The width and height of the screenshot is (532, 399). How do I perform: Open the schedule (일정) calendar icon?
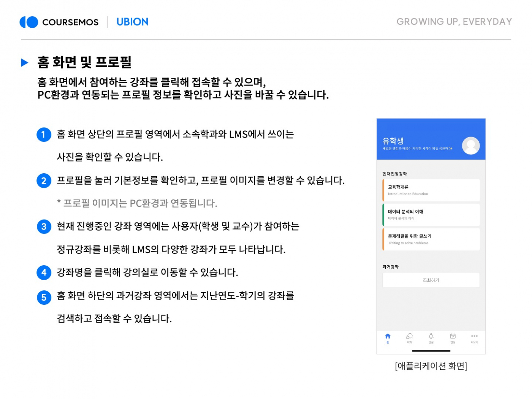point(453,337)
